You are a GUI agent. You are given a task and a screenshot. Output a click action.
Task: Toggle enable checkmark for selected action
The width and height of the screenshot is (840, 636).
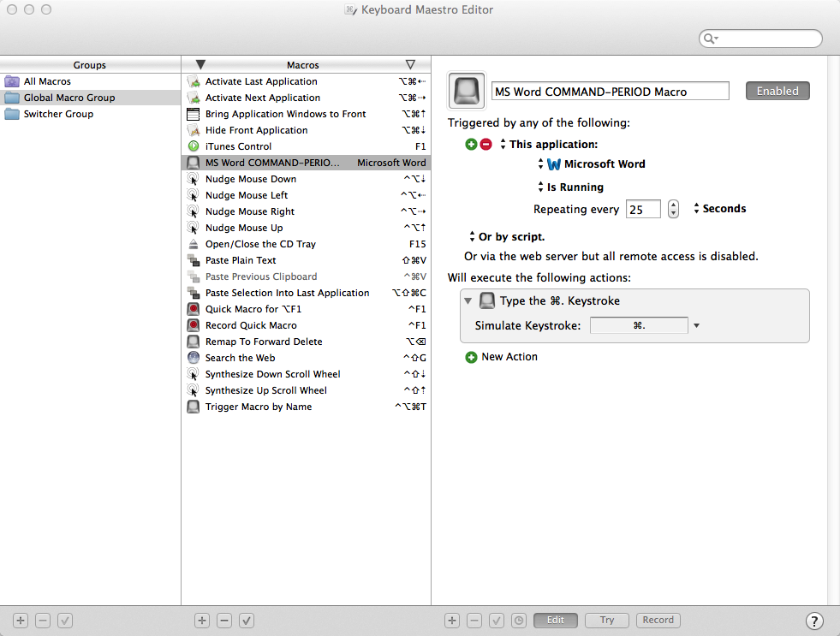[497, 621]
